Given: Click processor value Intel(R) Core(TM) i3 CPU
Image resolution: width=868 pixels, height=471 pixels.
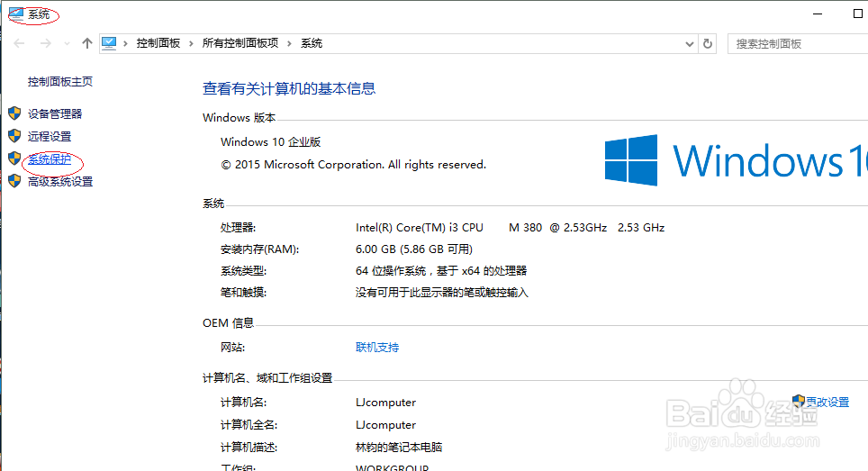Looking at the screenshot, I should tap(419, 228).
